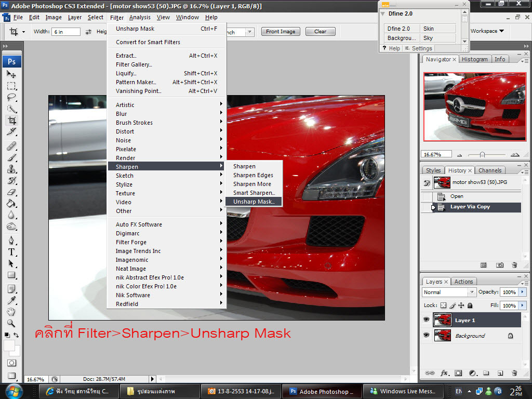Click the foreground color swatch

9,345
